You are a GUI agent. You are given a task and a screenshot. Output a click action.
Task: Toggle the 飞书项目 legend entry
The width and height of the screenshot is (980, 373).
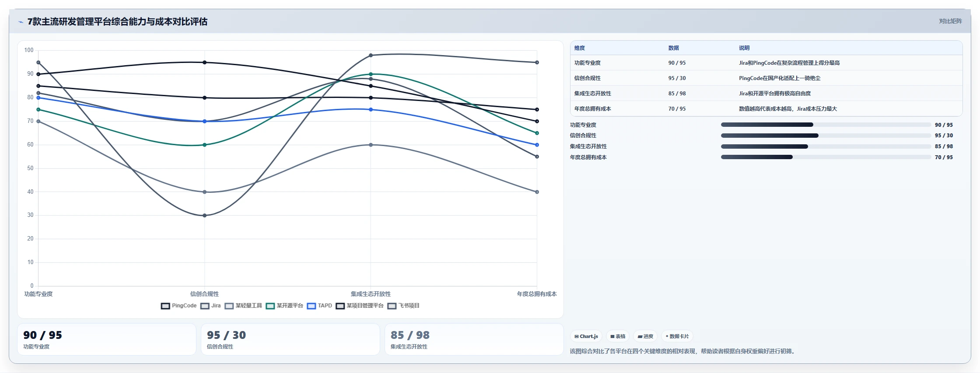(403, 306)
